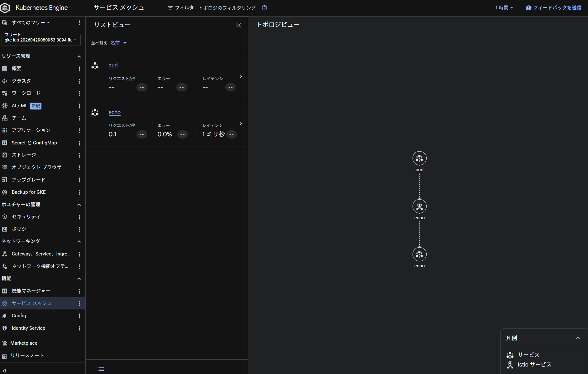Collapse the 凡例 legend panel
588x374 pixels.
pos(578,338)
